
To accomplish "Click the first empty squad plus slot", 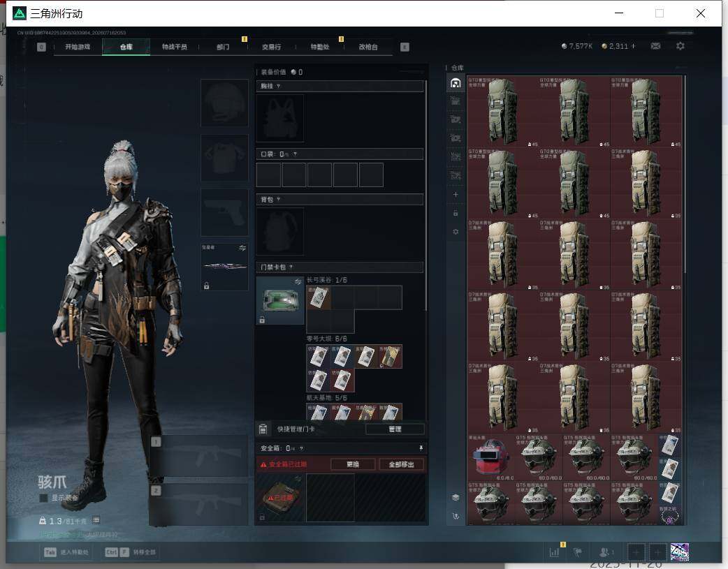I will point(636,552).
